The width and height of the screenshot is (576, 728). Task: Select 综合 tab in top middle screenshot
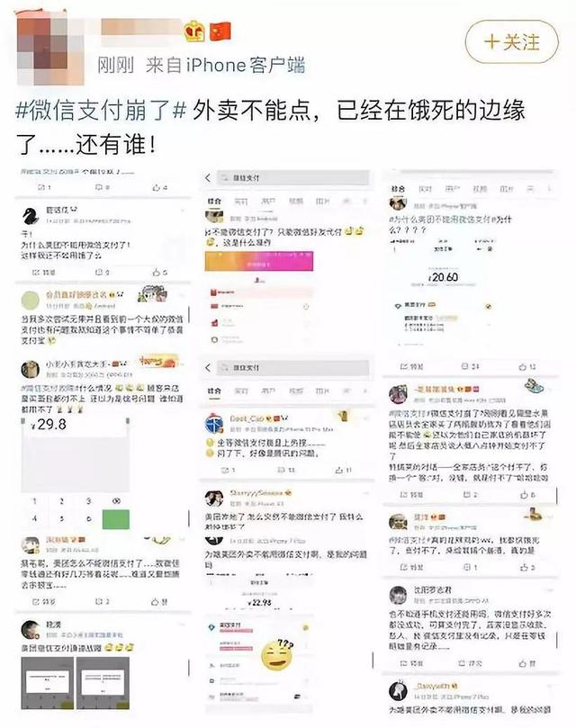coord(214,201)
